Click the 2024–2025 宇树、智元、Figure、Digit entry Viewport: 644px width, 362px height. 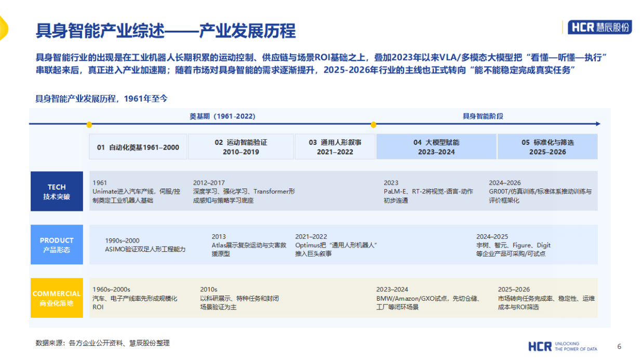pos(513,245)
